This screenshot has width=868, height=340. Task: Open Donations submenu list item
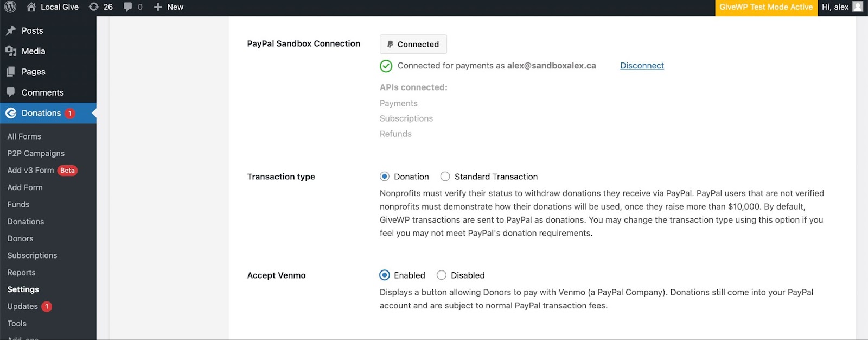25,222
